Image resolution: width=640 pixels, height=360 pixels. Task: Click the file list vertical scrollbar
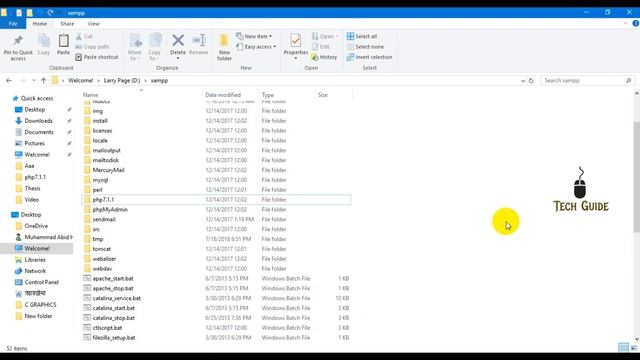pos(636,176)
